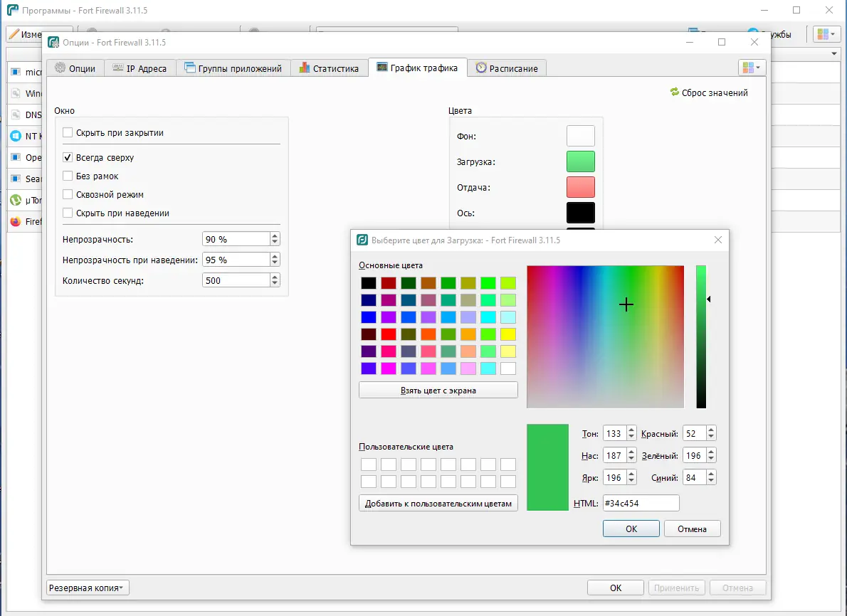Click the Open row icon in programs list
Image resolution: width=847 pixels, height=616 pixels.
(x=16, y=158)
